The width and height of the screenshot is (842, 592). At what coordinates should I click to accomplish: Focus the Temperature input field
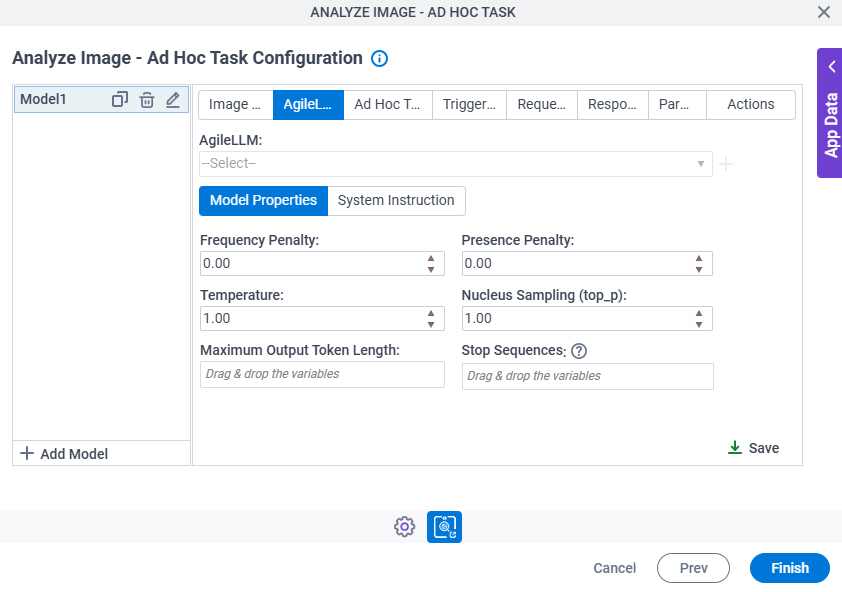point(322,319)
